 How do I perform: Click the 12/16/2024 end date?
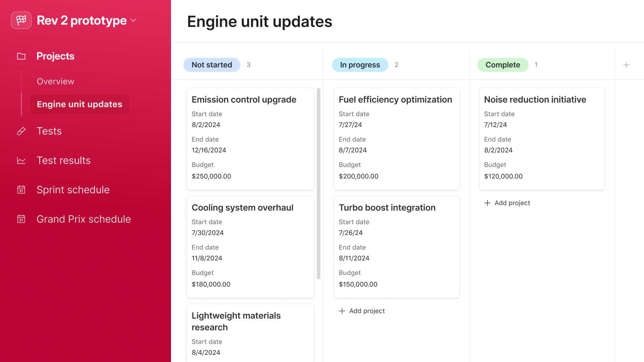[209, 150]
